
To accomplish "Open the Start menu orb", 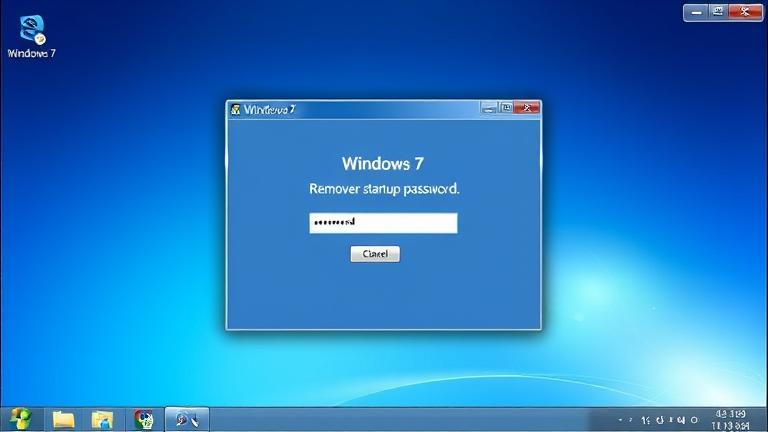I will click(20, 419).
